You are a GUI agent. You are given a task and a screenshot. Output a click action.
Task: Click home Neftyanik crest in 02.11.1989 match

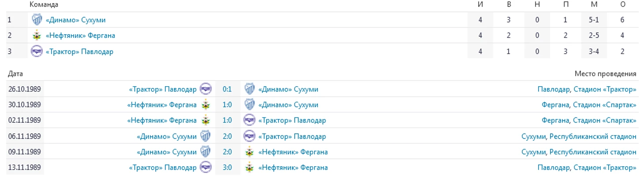tap(206, 121)
